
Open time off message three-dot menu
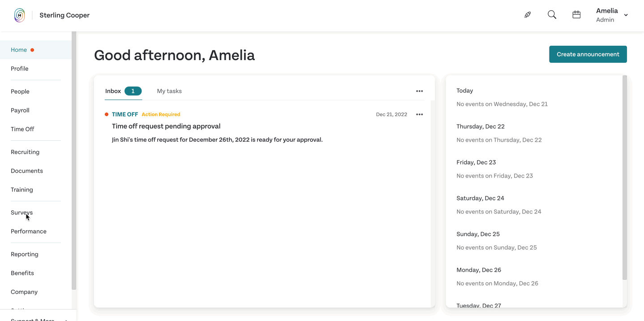pyautogui.click(x=419, y=114)
